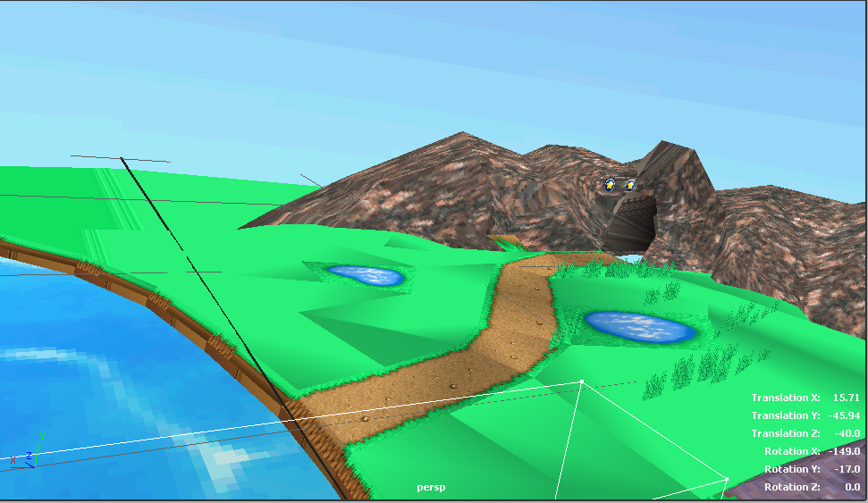Click the Translation X value 15.71
The width and height of the screenshot is (868, 503).
coord(846,398)
